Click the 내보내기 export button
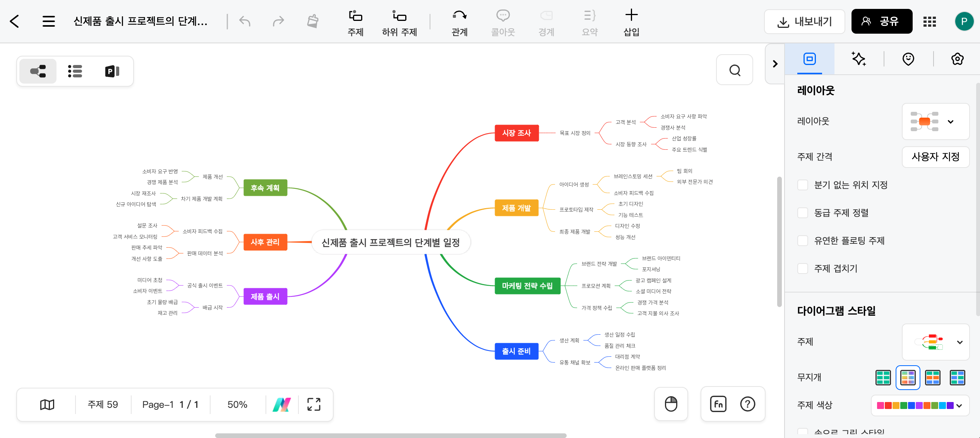Image resolution: width=980 pixels, height=438 pixels. [804, 22]
